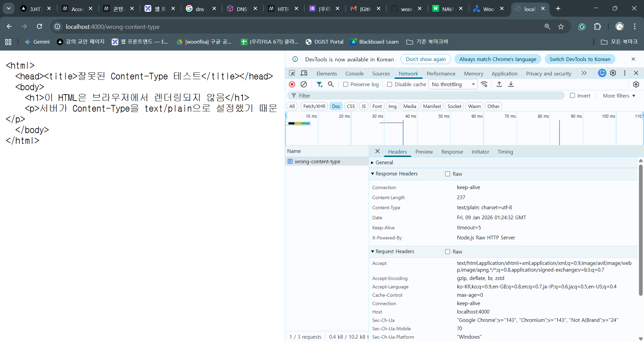Collapse the Response Headers section
Image resolution: width=644 pixels, height=342 pixels.
[x=394, y=174]
